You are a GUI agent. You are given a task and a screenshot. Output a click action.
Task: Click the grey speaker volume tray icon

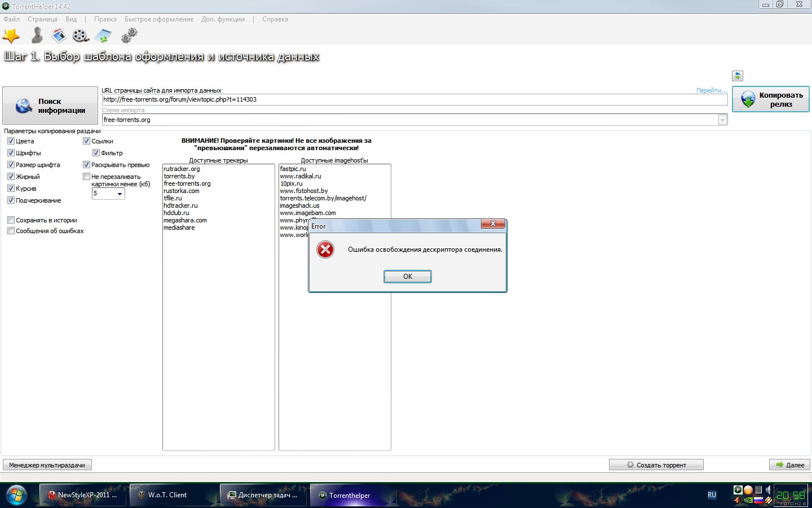(768, 490)
